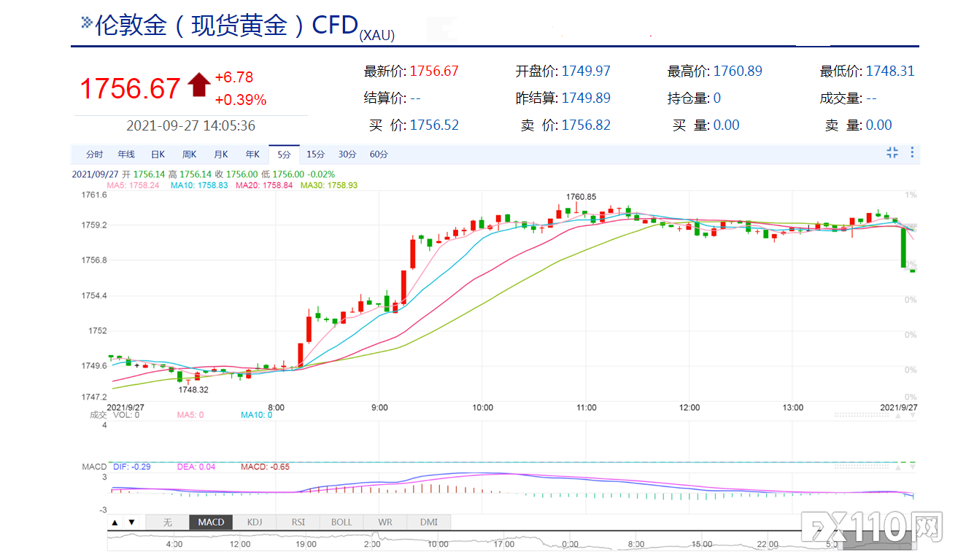This screenshot has width=966, height=560.
Task: Click the +0.39% percentage change
Action: coord(241,100)
